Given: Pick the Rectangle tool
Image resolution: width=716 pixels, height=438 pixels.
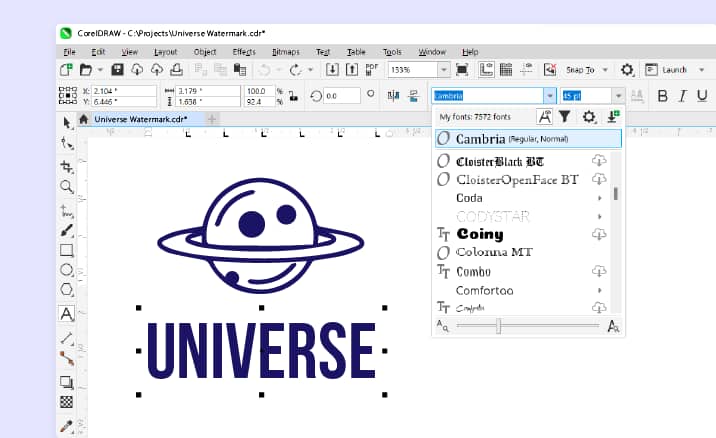Looking at the screenshot, I should coord(67,250).
